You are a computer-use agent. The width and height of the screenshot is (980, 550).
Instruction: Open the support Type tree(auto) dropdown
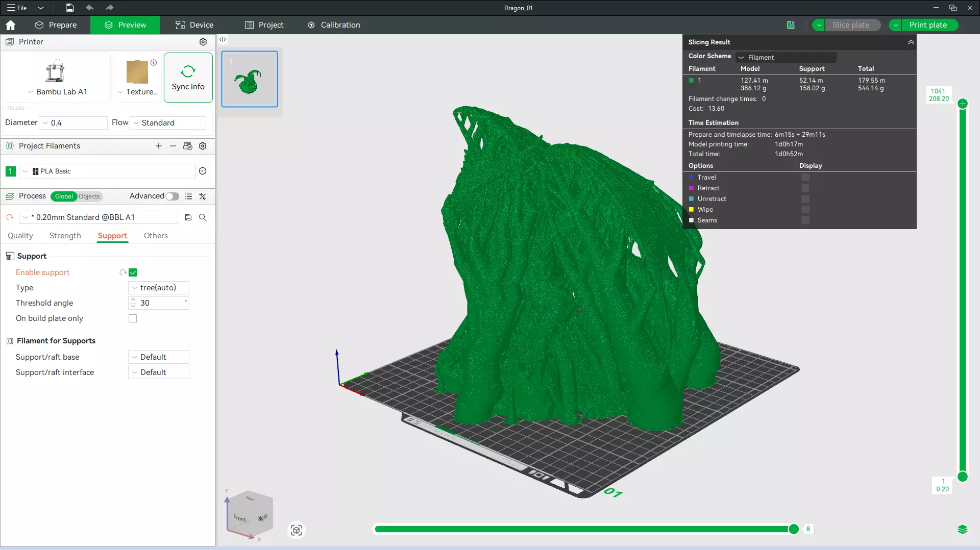tap(159, 288)
